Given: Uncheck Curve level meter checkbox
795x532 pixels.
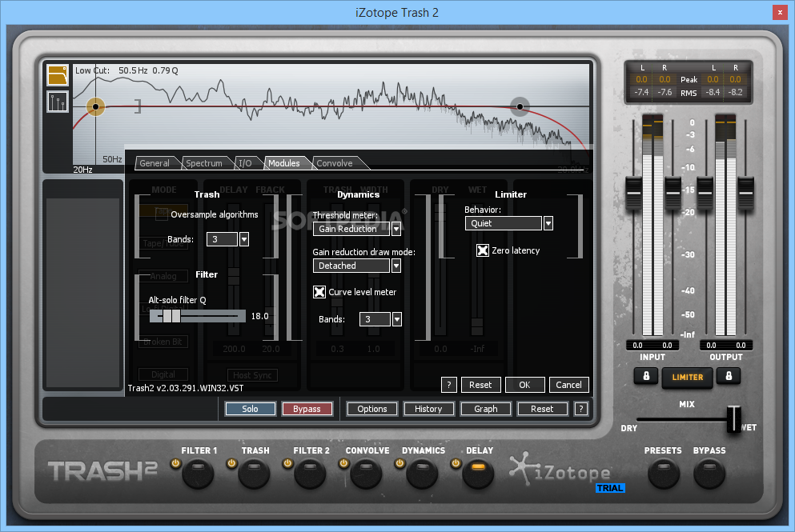Looking at the screenshot, I should coord(319,292).
